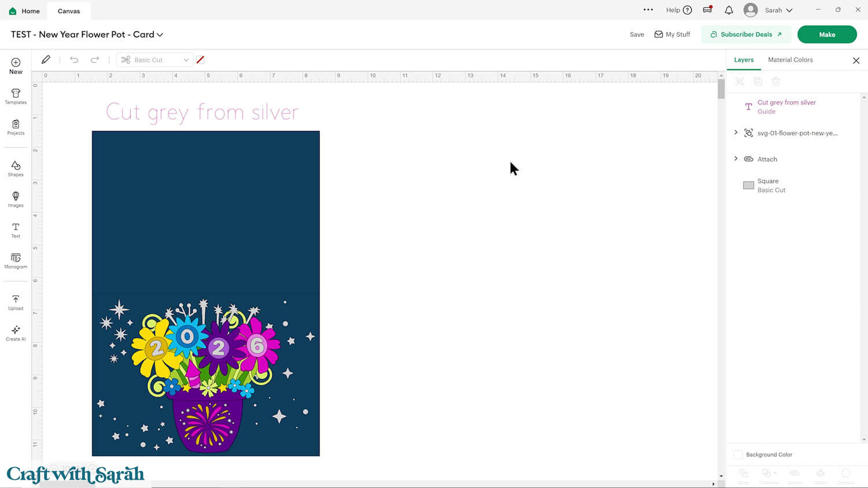Click the Subscriber Deals link

click(x=745, y=34)
